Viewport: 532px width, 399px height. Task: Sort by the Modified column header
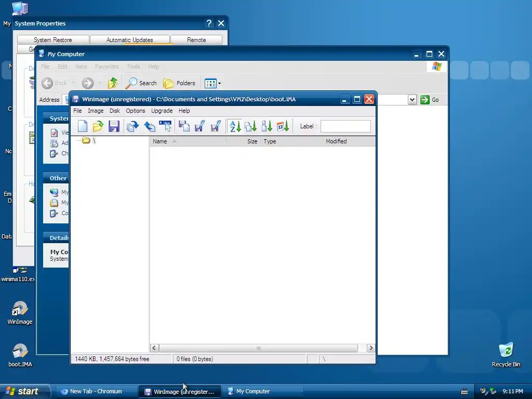tap(349, 141)
